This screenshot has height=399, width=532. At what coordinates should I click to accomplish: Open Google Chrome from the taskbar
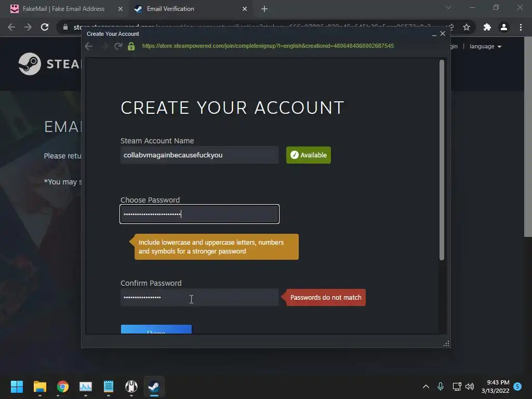(x=63, y=387)
